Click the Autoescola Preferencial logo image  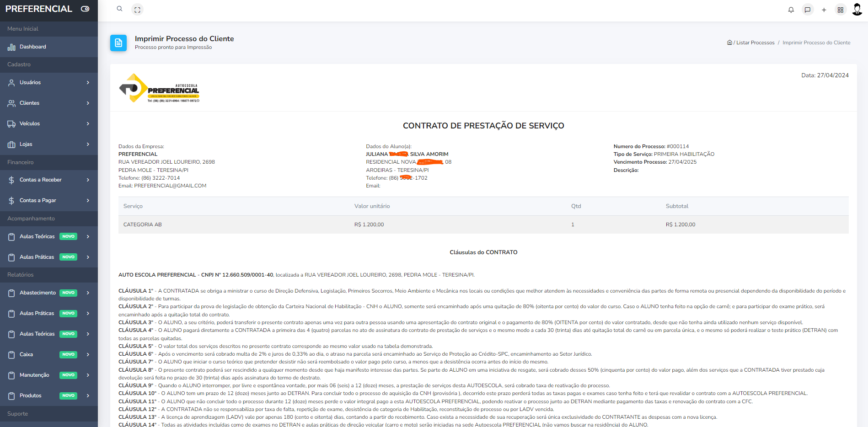159,88
